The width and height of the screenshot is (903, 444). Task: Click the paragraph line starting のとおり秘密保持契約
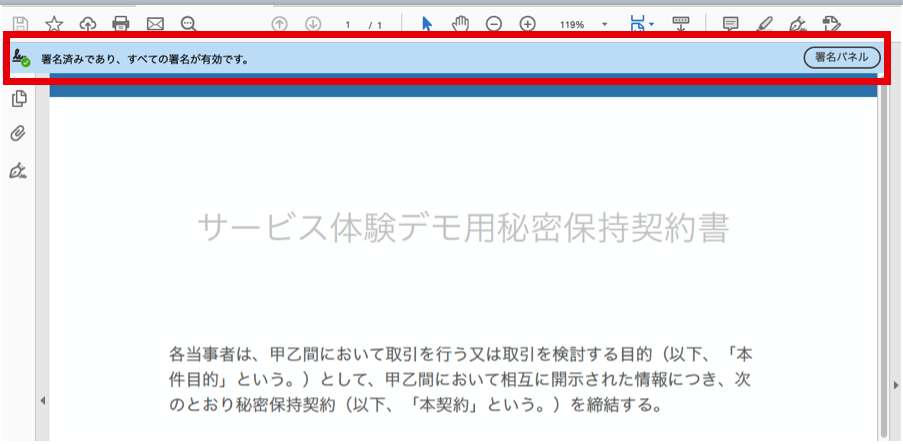(415, 405)
